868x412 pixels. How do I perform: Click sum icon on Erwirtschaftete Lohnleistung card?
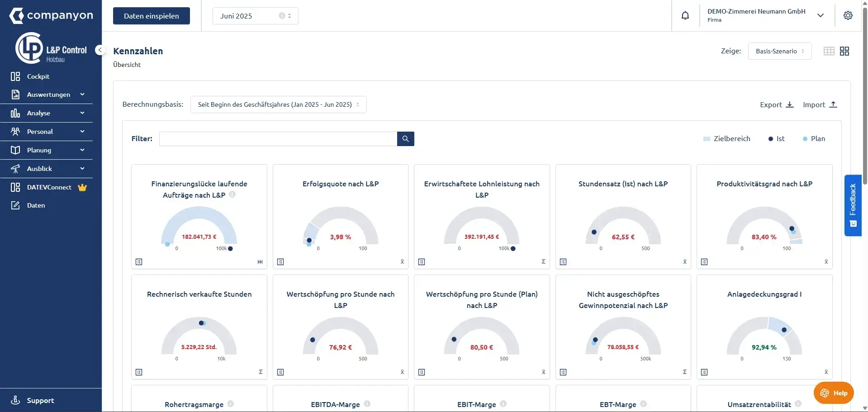click(543, 261)
